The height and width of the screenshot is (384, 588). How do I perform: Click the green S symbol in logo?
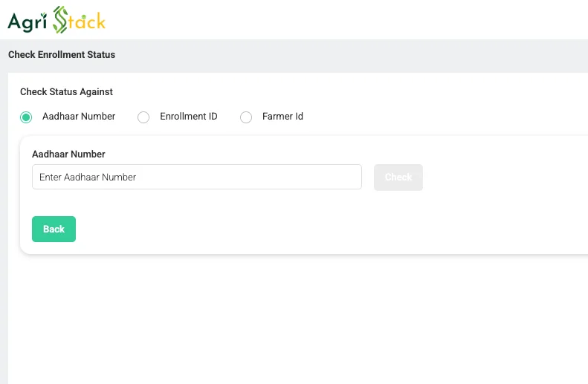click(x=60, y=20)
